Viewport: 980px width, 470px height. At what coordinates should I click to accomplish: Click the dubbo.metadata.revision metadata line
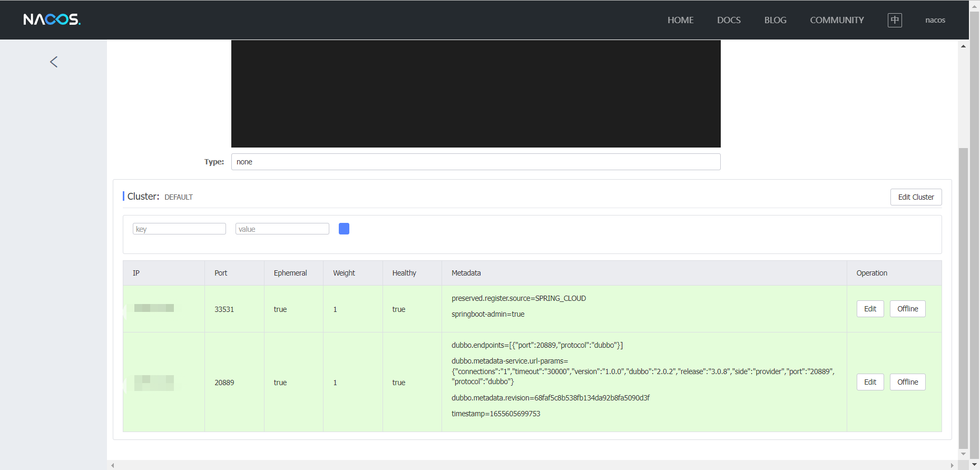pos(551,398)
